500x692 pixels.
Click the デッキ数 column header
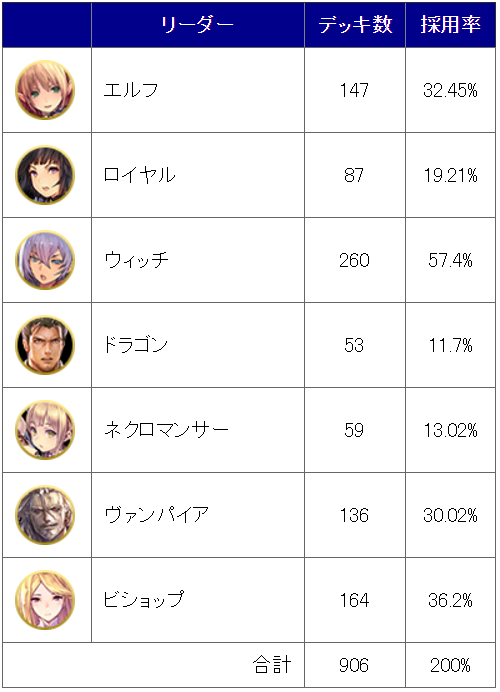tap(355, 25)
